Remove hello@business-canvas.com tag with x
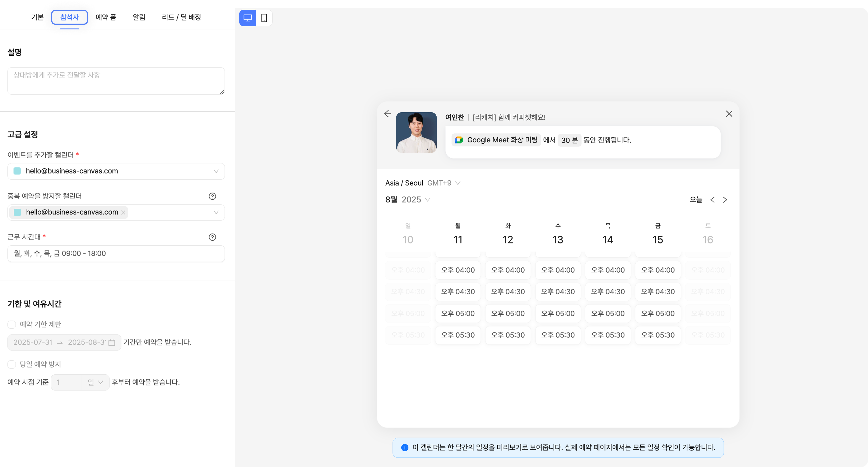Screen dimensions: 868x467 (x=123, y=213)
